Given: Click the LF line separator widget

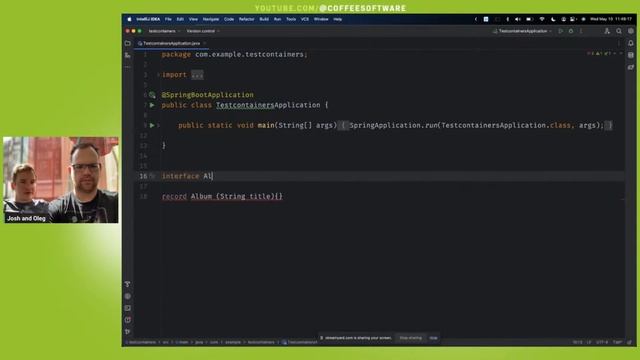Looking at the screenshot, I should tap(589, 342).
